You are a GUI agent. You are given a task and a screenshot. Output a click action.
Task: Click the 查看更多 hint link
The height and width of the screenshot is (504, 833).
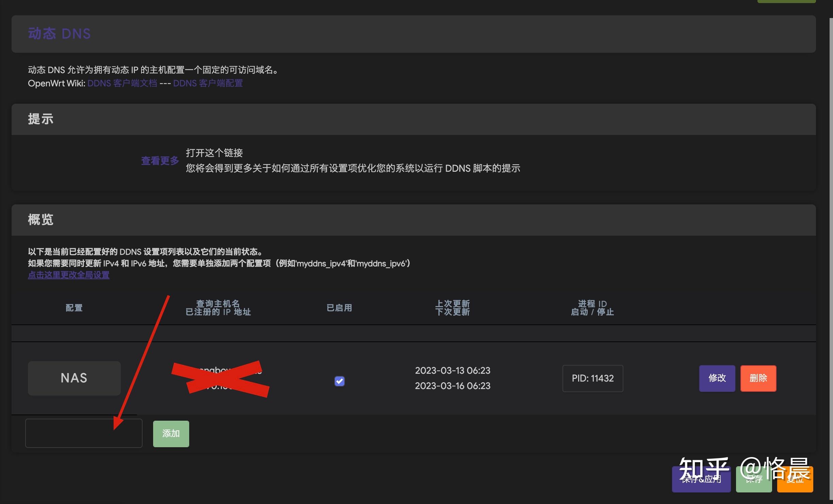160,160
